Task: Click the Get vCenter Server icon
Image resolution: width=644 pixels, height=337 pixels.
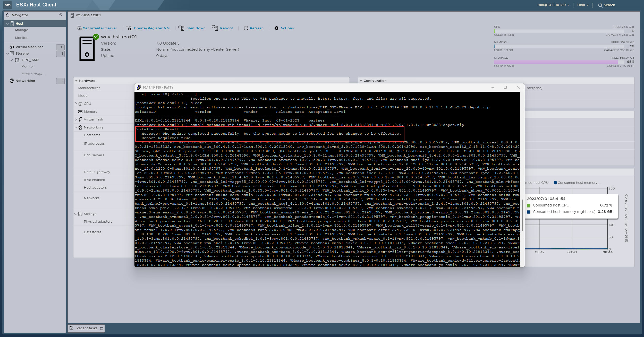Action: pos(79,28)
